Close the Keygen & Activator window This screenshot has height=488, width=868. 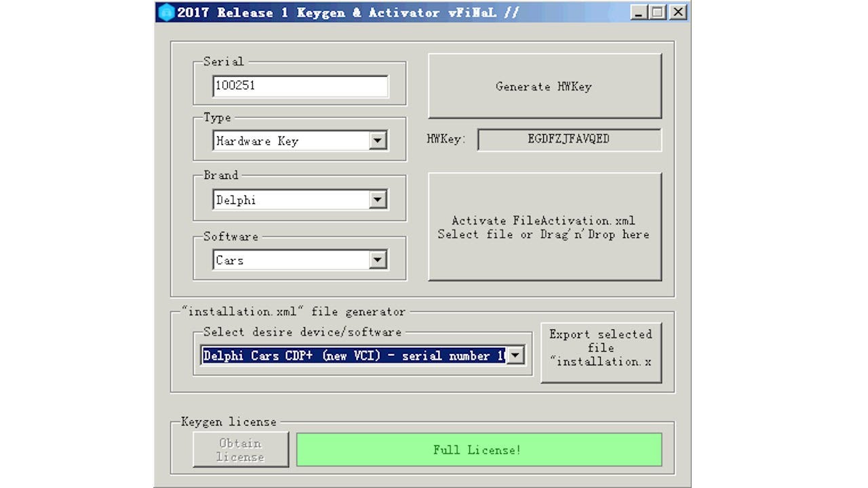pos(677,12)
